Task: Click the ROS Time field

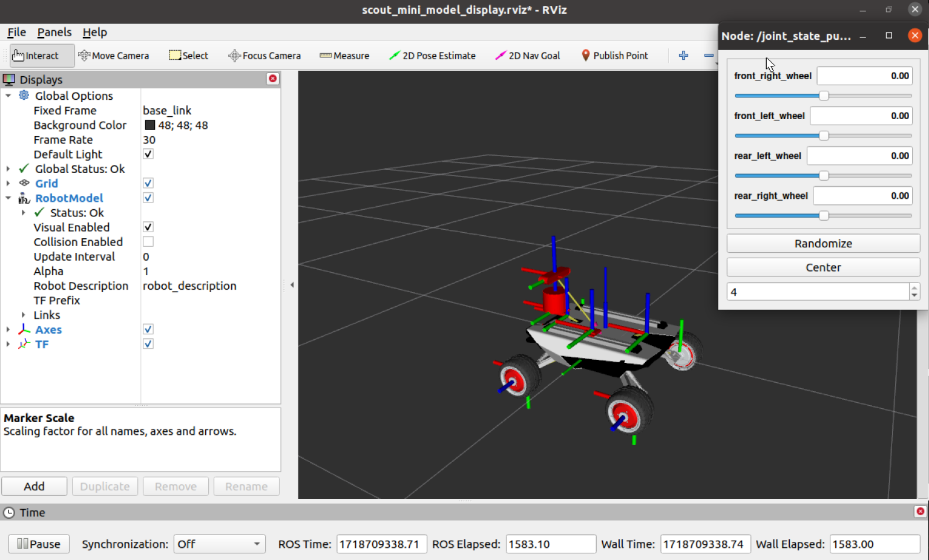Action: pyautogui.click(x=381, y=544)
